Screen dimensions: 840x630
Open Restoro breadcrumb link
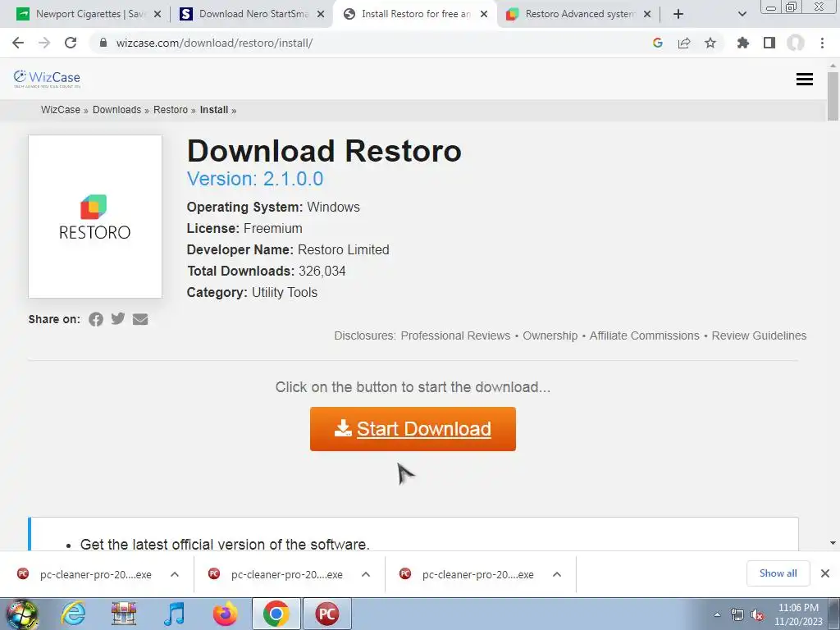(171, 110)
